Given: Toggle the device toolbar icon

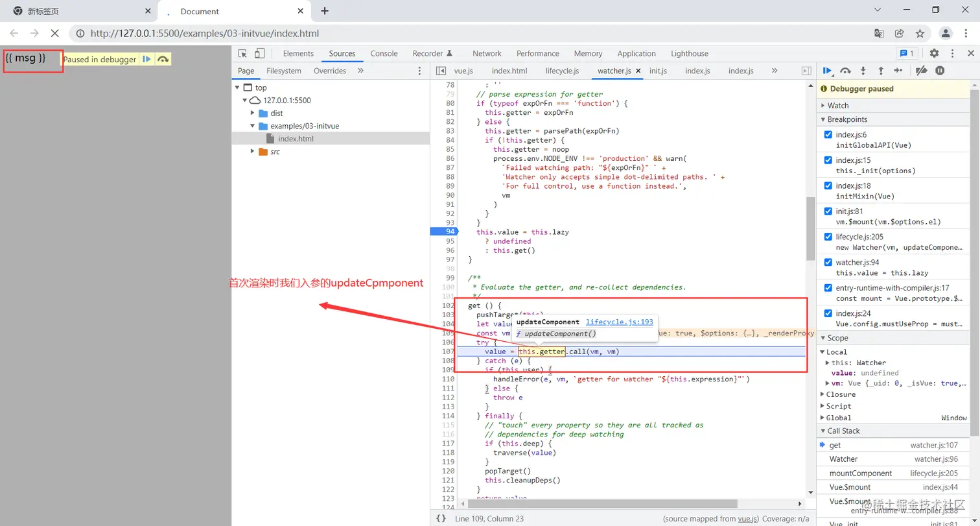Looking at the screenshot, I should pos(259,54).
